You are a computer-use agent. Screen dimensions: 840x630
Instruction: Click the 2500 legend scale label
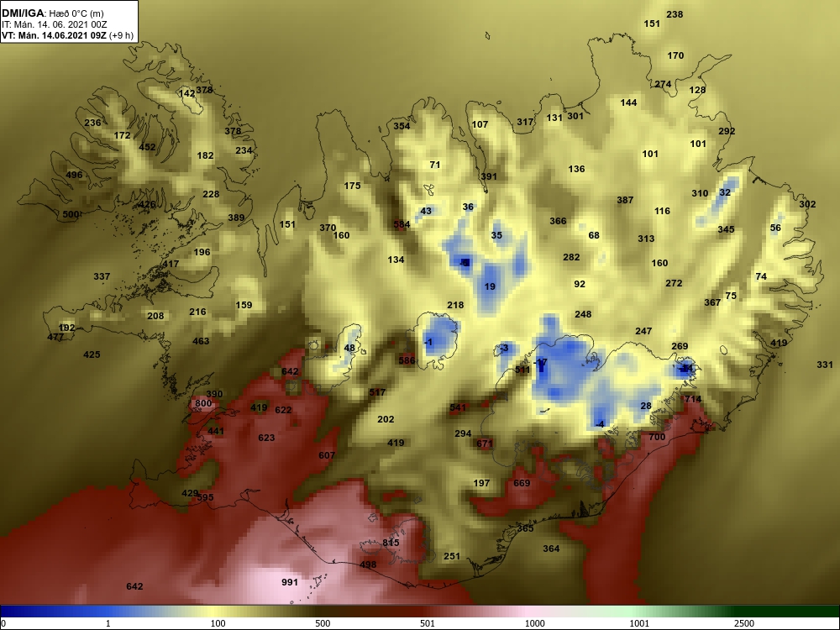[x=744, y=623]
